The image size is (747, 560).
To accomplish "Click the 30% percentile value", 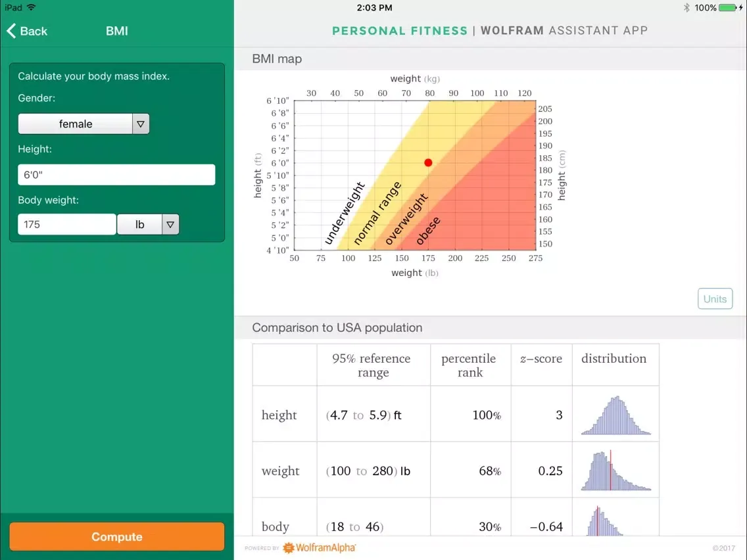I will click(x=490, y=526).
